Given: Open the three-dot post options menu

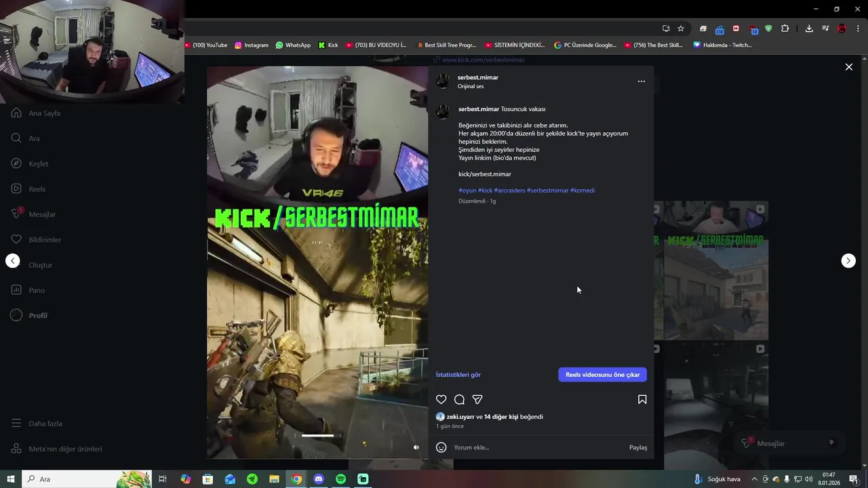Looking at the screenshot, I should [642, 81].
